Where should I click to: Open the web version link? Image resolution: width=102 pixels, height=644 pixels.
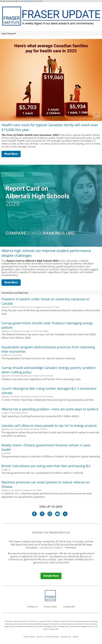point(28,1)
